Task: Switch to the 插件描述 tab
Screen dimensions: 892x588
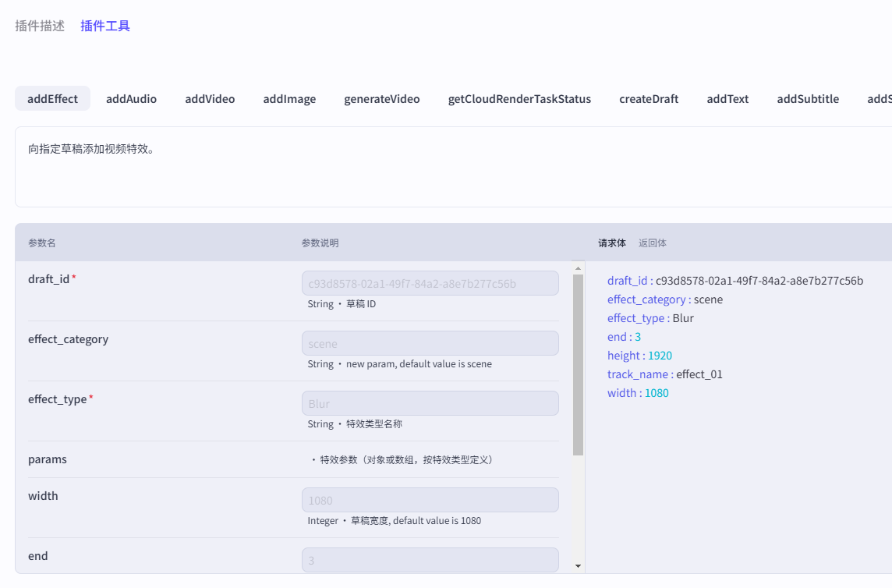Action: point(40,26)
